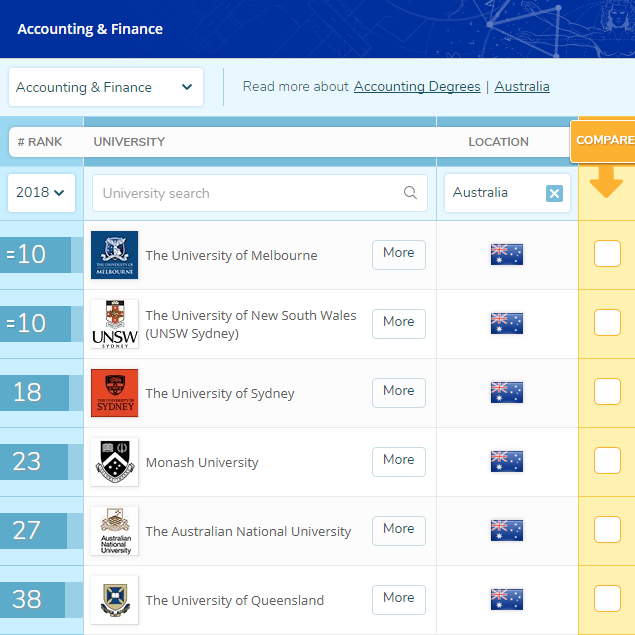Click the rank 23 badge
The height and width of the screenshot is (635, 635).
(x=34, y=462)
